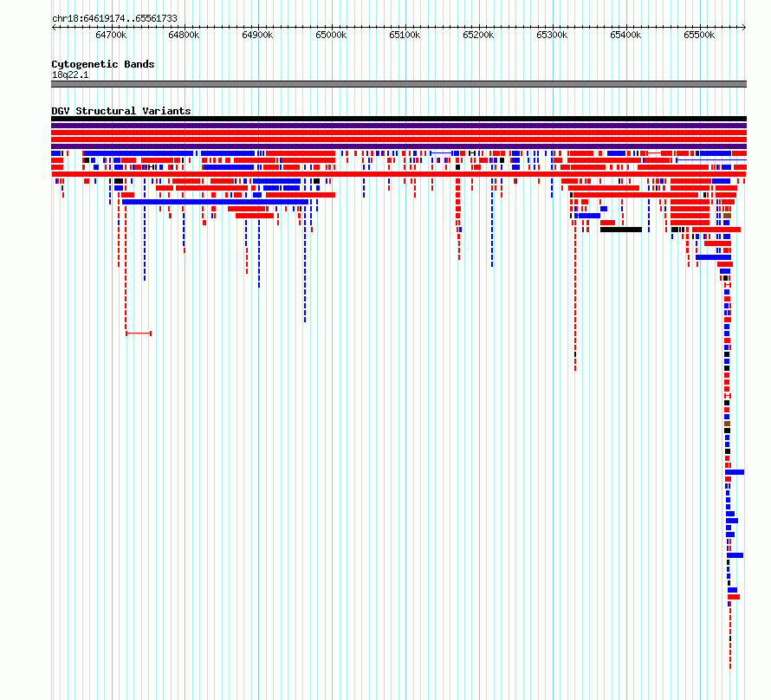Click the left arrowhead of the ruler
The height and width of the screenshot is (700, 771).
(x=54, y=27)
